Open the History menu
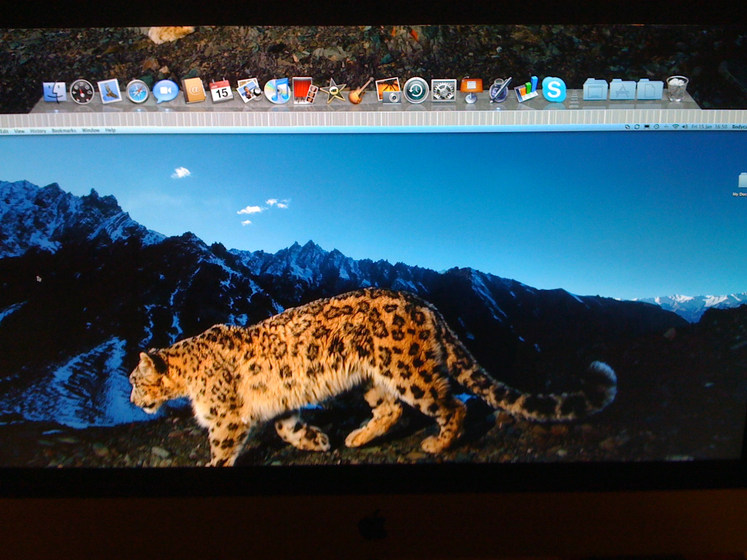 click(x=38, y=131)
